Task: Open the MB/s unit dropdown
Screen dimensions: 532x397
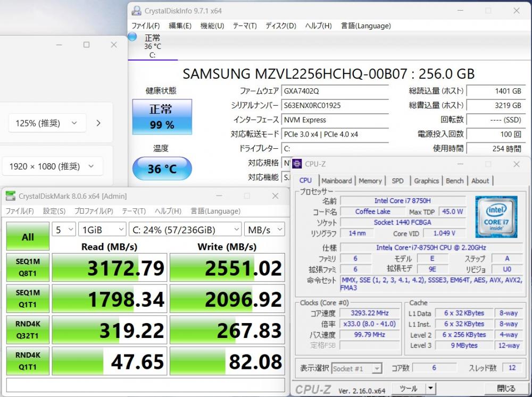Action: 264,230
